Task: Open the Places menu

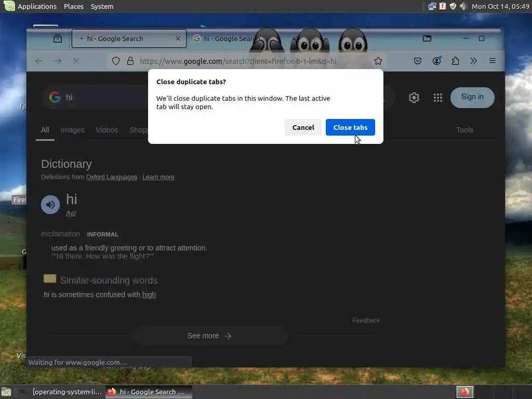Action: pyautogui.click(x=74, y=6)
